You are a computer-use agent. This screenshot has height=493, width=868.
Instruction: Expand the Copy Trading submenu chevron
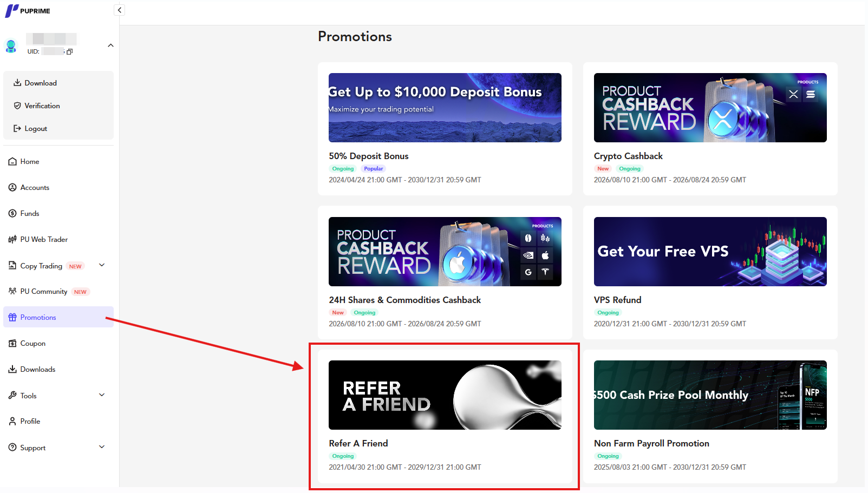102,265
